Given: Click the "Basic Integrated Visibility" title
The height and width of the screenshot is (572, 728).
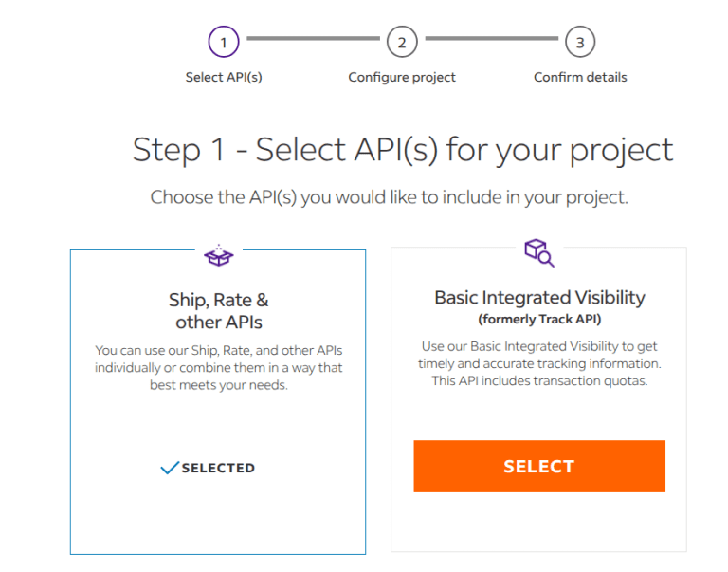Looking at the screenshot, I should (539, 298).
